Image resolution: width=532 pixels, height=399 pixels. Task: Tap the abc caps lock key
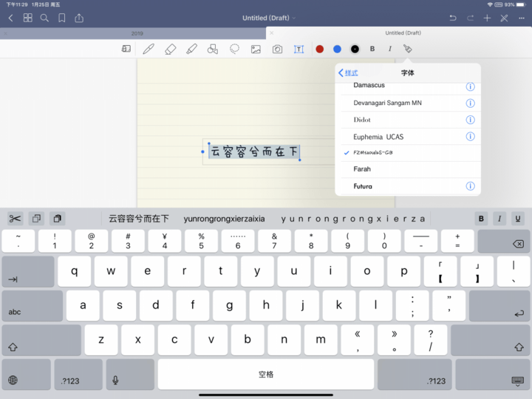33,305
